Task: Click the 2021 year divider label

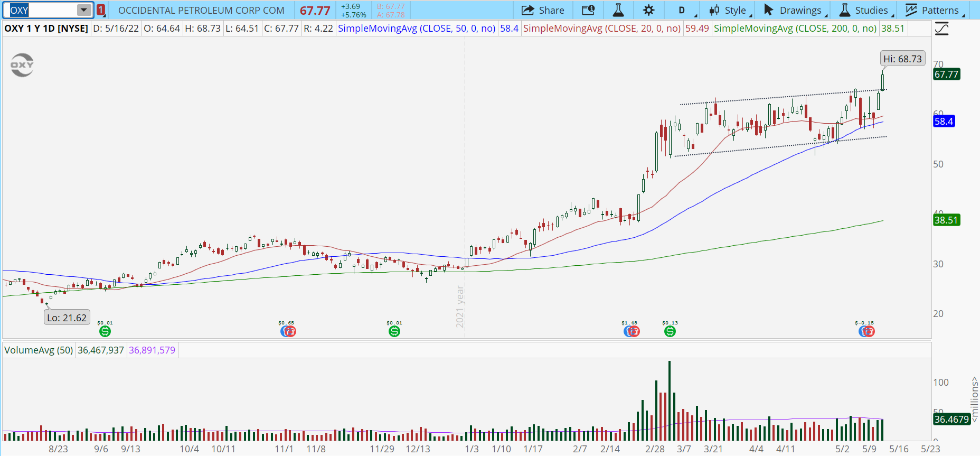Action: tap(460, 306)
